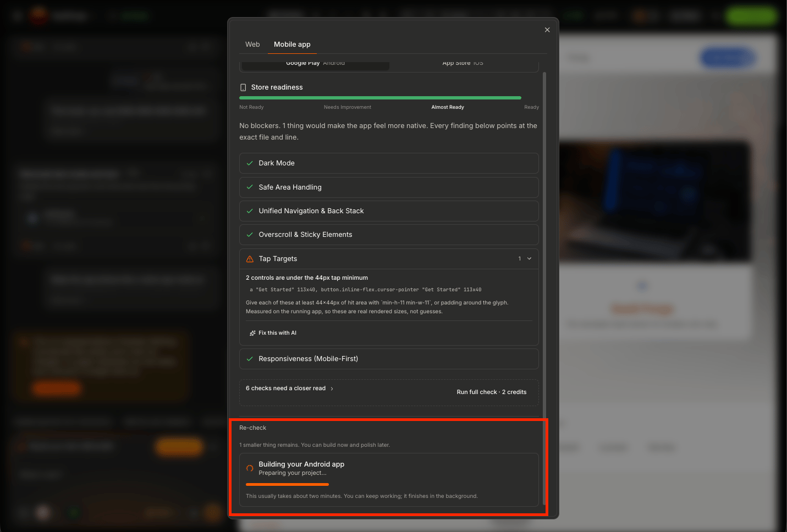
Task: Click the Tap Targets issue count "1"
Action: pos(520,259)
